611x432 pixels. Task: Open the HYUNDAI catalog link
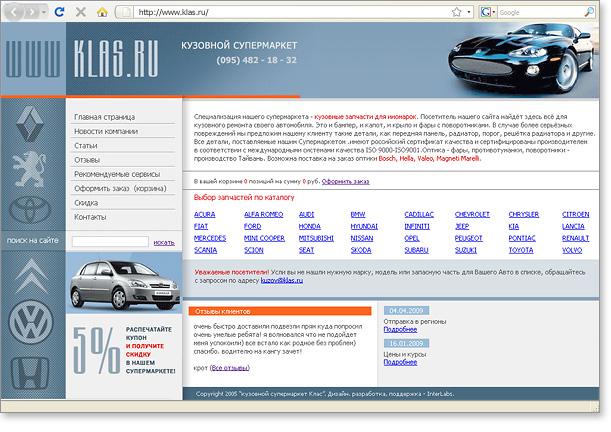click(x=364, y=226)
